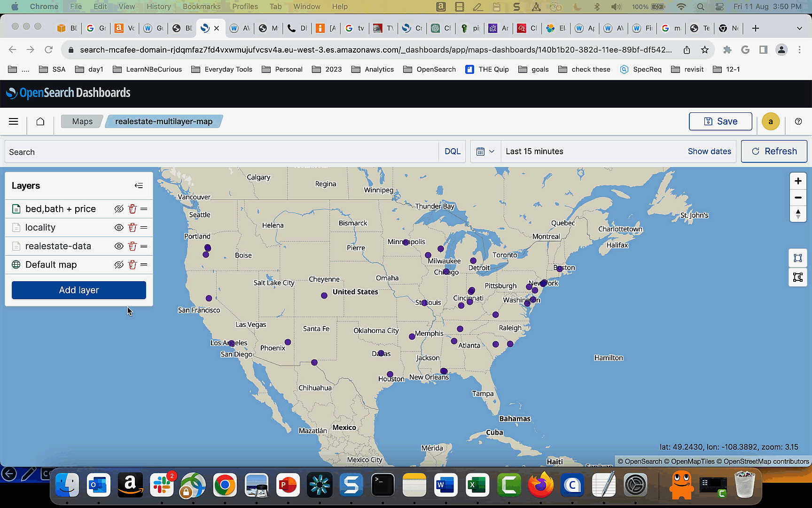The width and height of the screenshot is (812, 508).
Task: Click the drag handle of the realestate-data layer
Action: click(x=144, y=246)
